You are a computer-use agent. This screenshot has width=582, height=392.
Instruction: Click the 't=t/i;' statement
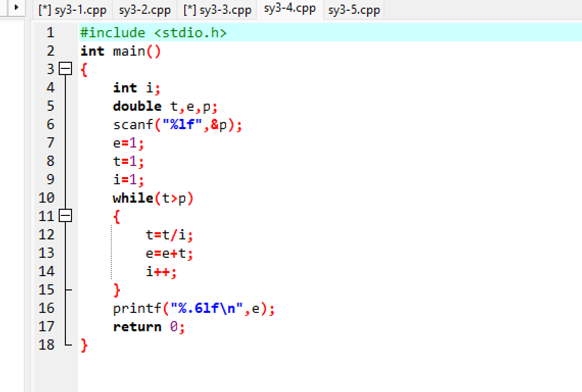[x=169, y=235]
